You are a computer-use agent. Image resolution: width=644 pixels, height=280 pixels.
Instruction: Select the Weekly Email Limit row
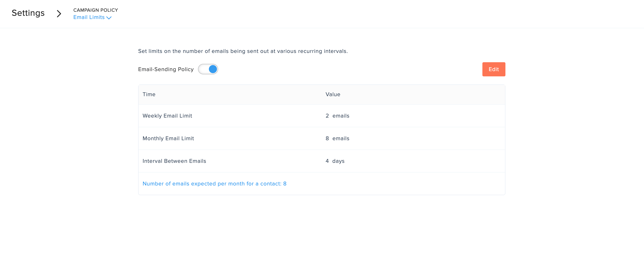point(167,116)
